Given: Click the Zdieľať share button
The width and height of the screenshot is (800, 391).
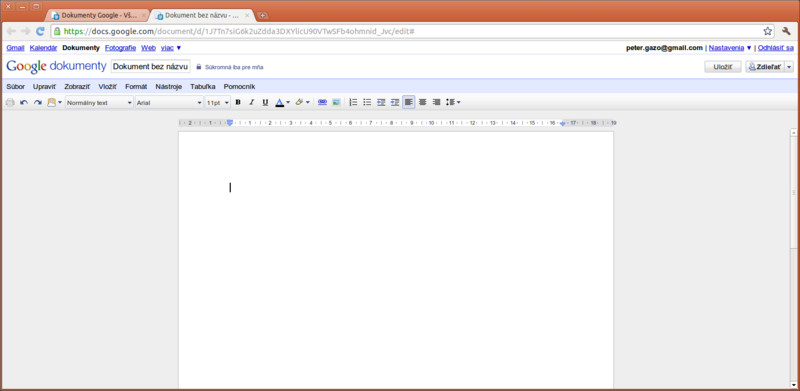Looking at the screenshot, I should click(x=765, y=67).
